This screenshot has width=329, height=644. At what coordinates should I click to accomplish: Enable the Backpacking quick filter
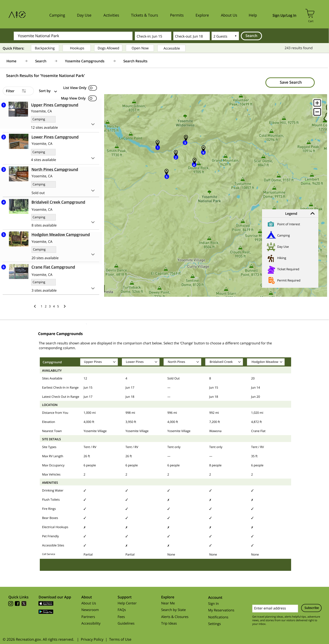point(45,48)
